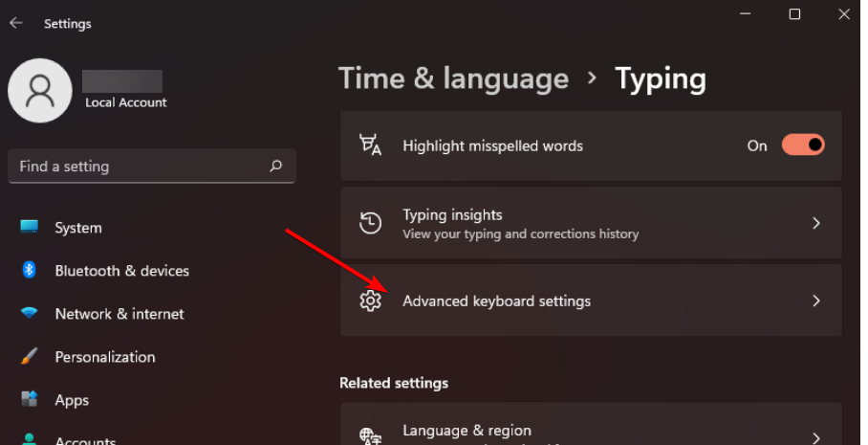
Task: Click the search magnifier icon
Action: click(x=275, y=167)
